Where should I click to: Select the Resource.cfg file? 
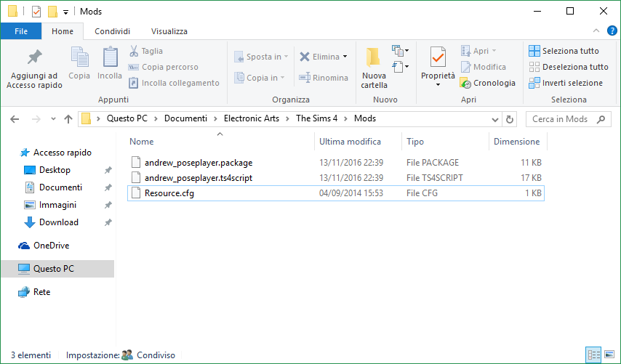click(x=336, y=193)
